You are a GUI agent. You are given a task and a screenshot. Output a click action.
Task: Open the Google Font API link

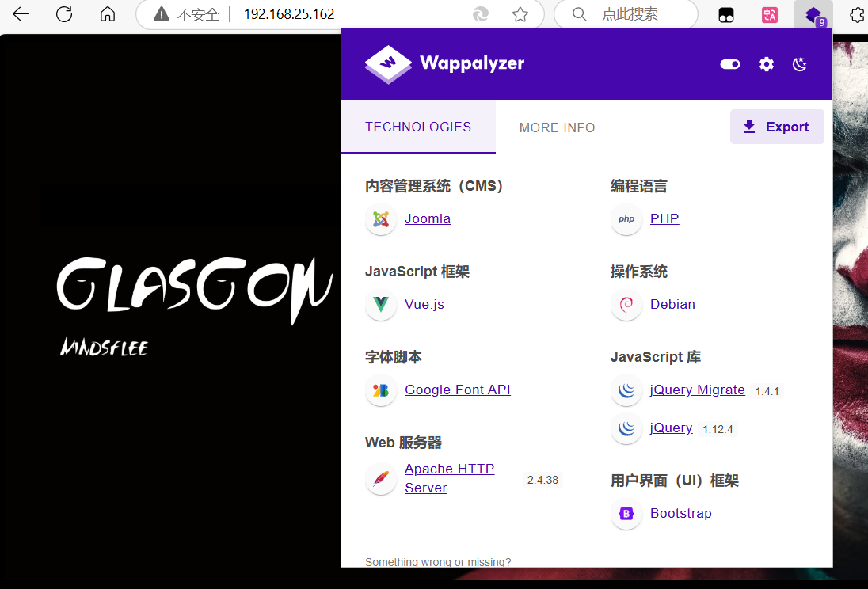[x=457, y=389]
